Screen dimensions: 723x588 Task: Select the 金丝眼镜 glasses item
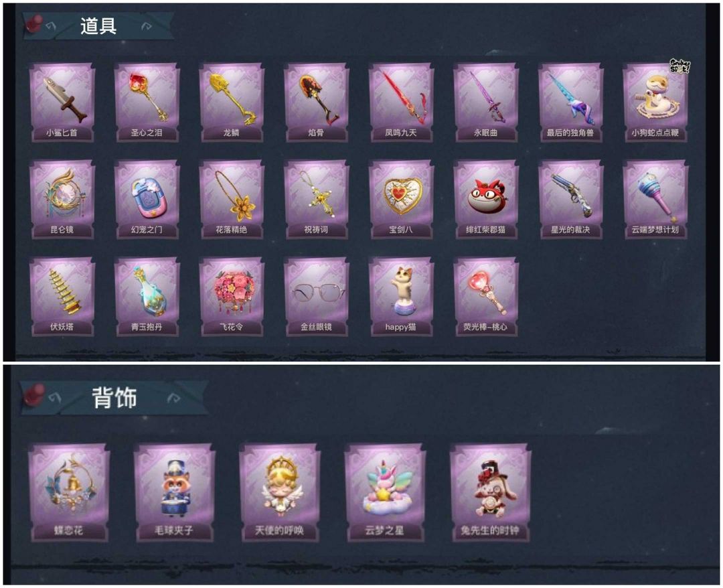coord(316,297)
